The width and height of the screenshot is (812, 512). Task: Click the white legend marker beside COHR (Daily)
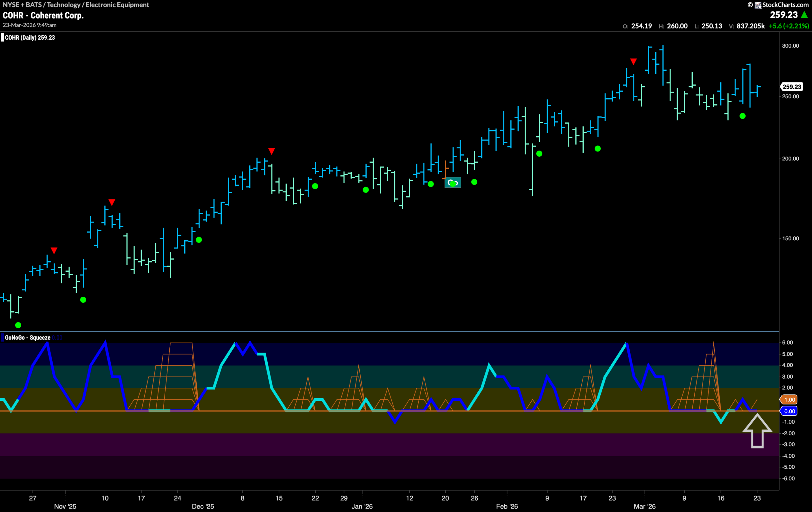[2, 37]
